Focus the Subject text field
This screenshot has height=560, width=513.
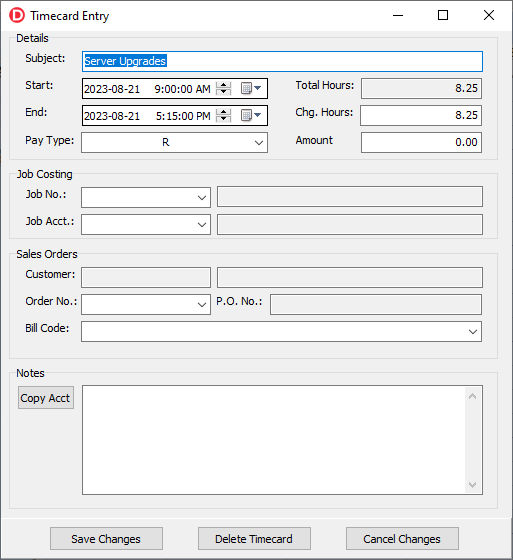(x=282, y=61)
